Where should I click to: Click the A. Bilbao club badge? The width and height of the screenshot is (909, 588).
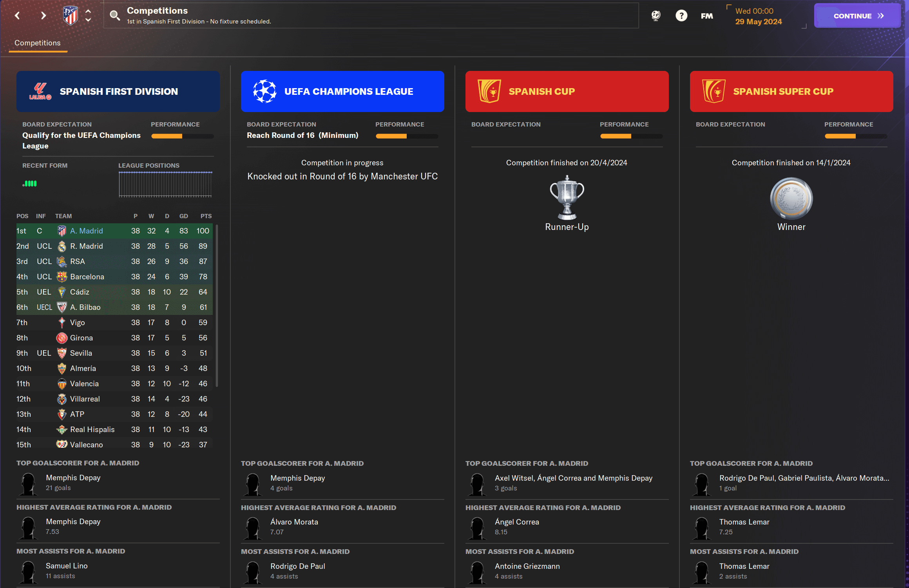pos(62,307)
